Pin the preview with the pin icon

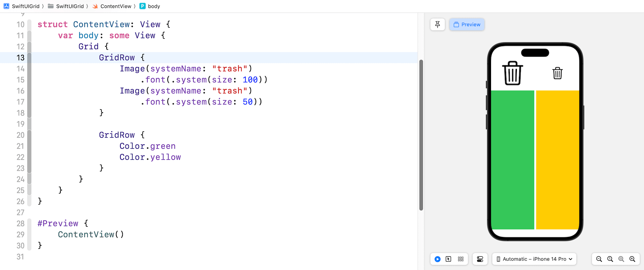[x=437, y=24]
